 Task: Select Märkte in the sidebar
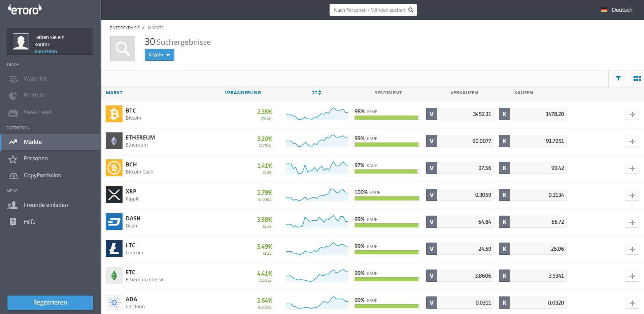pos(50,142)
